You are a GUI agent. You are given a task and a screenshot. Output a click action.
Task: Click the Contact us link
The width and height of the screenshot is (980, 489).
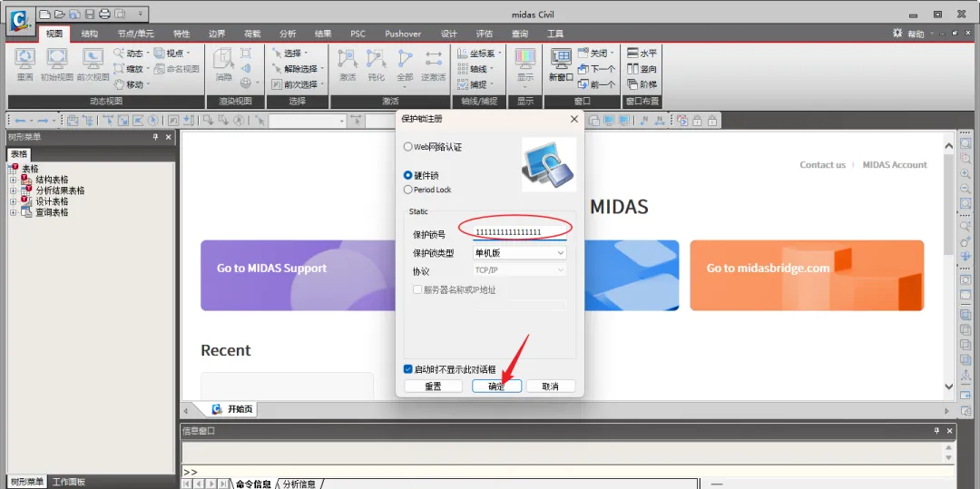pyautogui.click(x=822, y=165)
